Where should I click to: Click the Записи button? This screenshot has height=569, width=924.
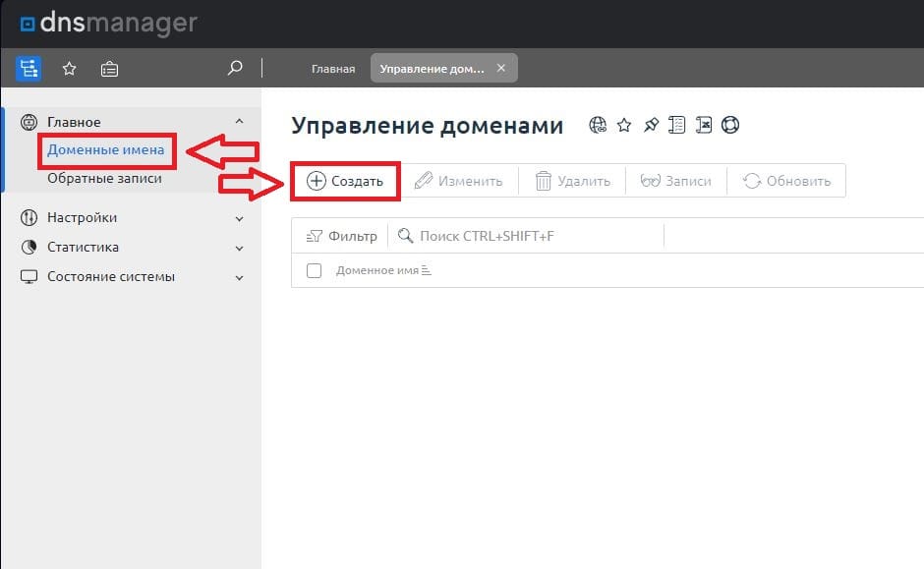pyautogui.click(x=676, y=181)
